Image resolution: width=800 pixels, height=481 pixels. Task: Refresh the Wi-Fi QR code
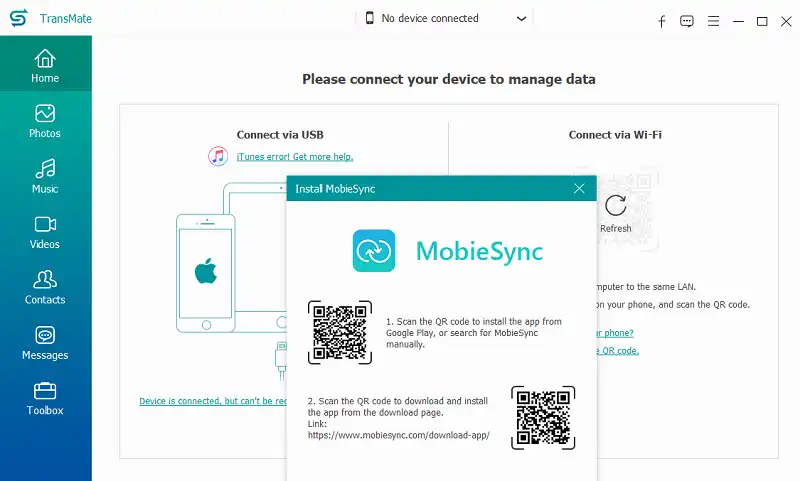pos(615,206)
